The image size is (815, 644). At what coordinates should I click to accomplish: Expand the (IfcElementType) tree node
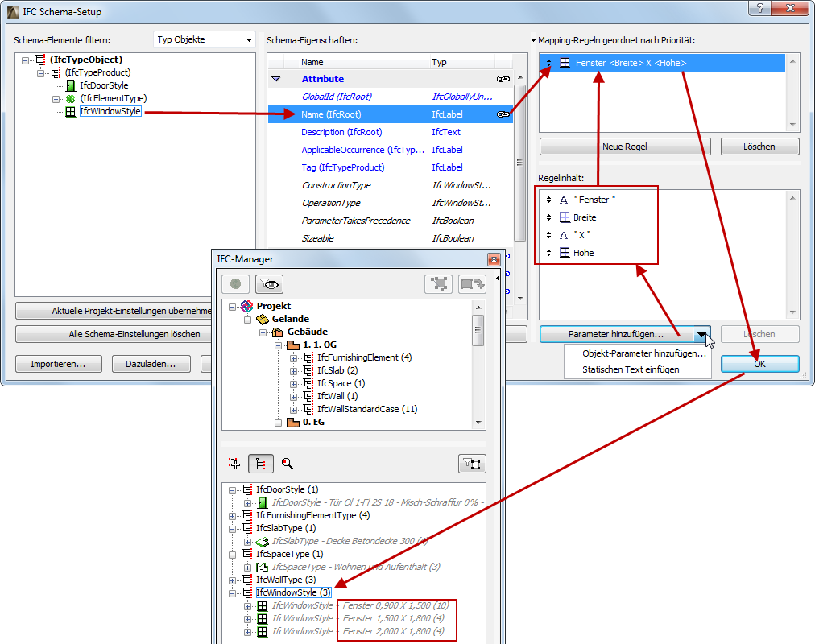click(x=56, y=99)
